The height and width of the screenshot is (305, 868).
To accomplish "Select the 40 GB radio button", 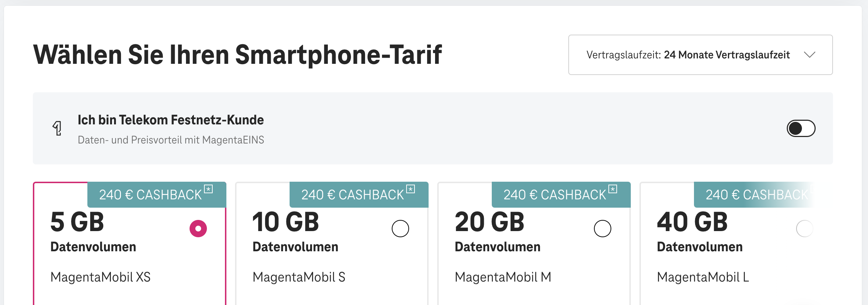I will coord(804,229).
